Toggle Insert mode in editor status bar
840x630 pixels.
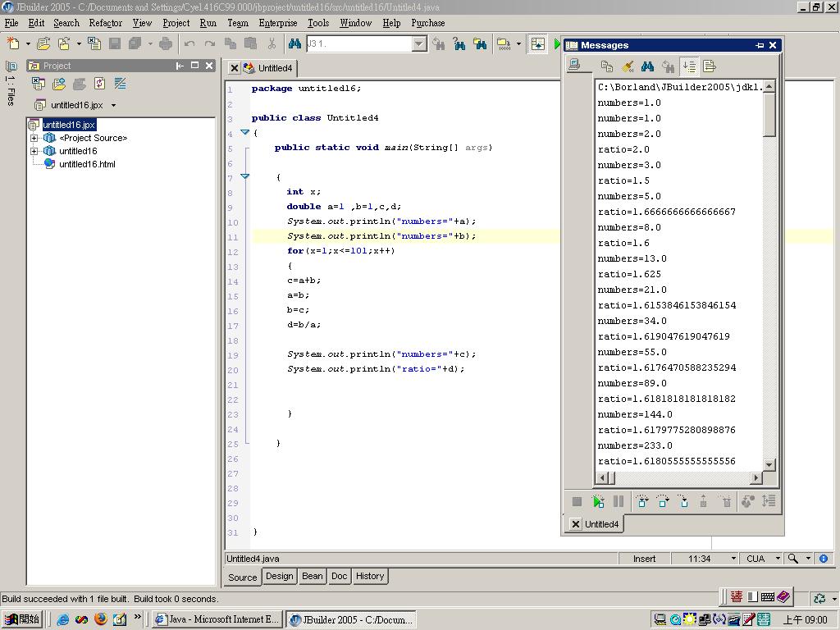(x=644, y=559)
